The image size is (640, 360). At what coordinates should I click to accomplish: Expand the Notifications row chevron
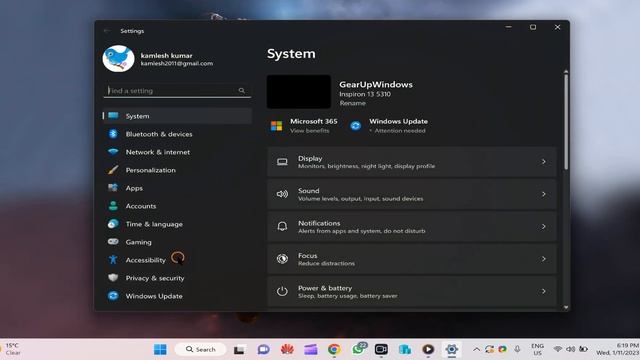point(544,227)
